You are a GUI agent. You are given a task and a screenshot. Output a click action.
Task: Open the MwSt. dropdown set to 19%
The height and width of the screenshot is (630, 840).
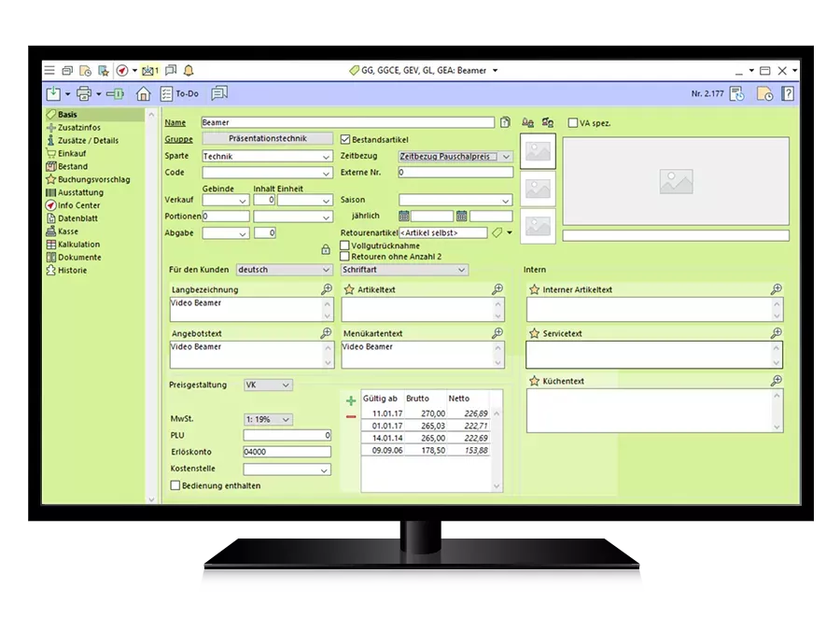(x=286, y=420)
